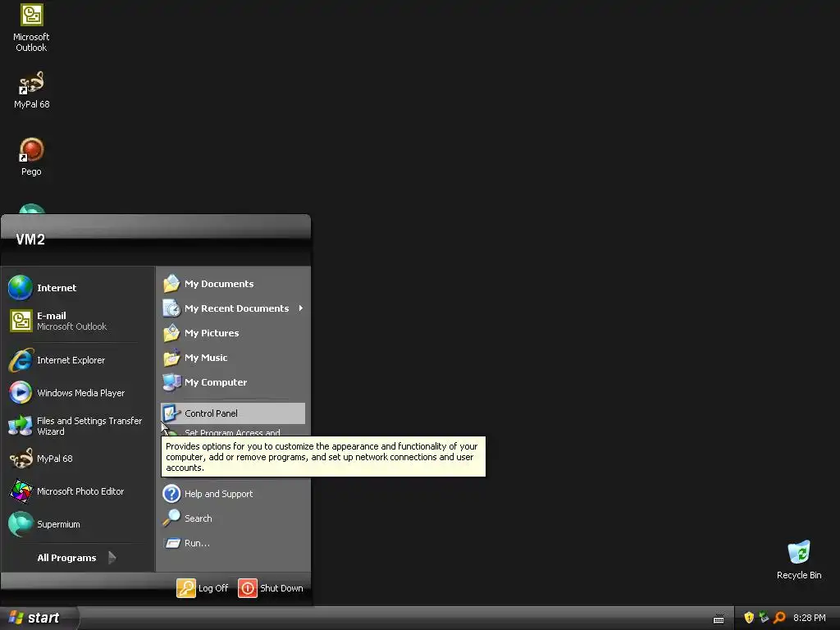Open Help and Support
The width and height of the screenshot is (840, 630).
pyautogui.click(x=232, y=493)
